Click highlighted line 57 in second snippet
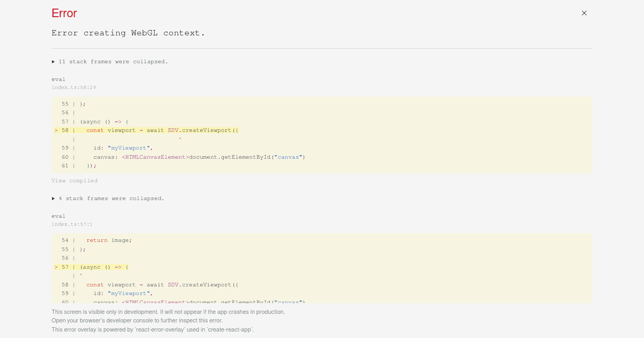Viewport: 644px width, 338px height. click(91, 267)
